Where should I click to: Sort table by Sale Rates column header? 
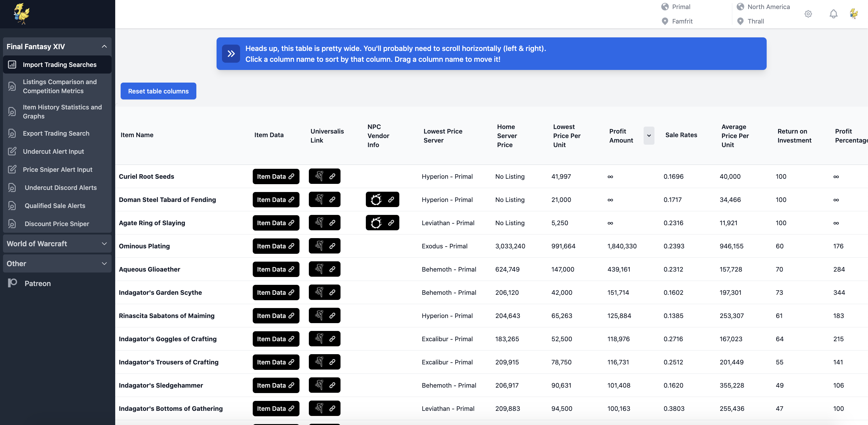681,135
